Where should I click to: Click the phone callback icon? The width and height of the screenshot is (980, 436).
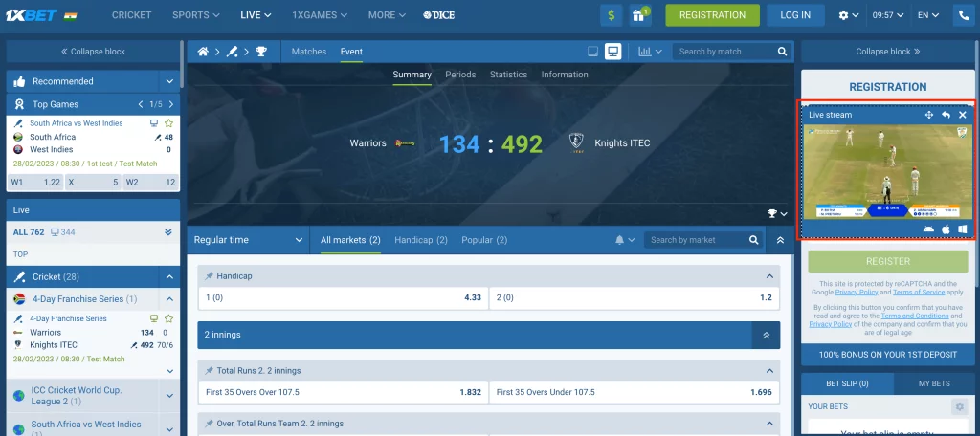point(963,15)
